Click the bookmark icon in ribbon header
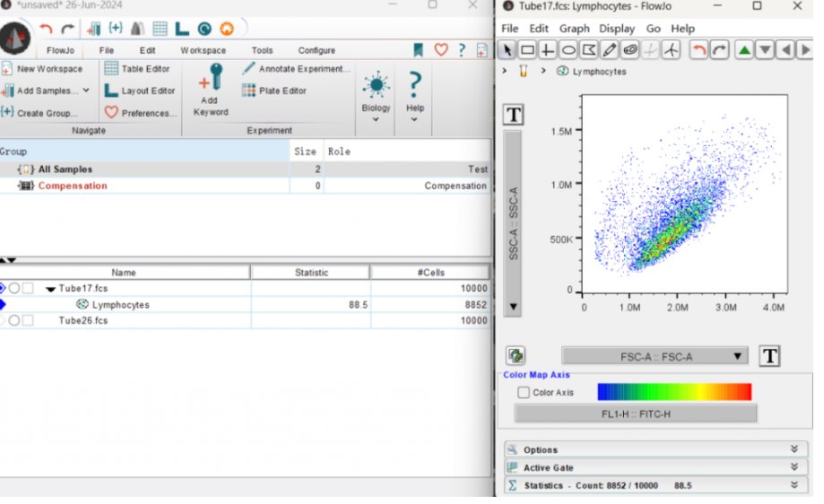This screenshot has width=824, height=504. (x=419, y=50)
